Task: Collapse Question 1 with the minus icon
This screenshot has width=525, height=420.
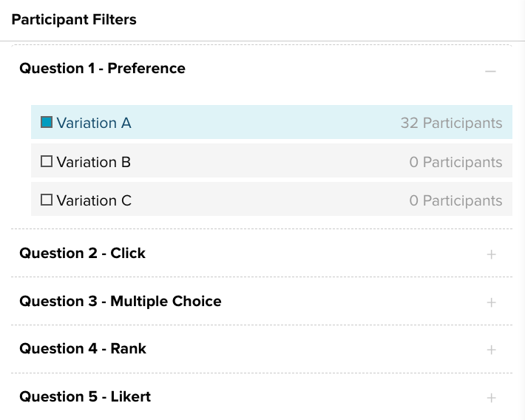Action: [490, 71]
